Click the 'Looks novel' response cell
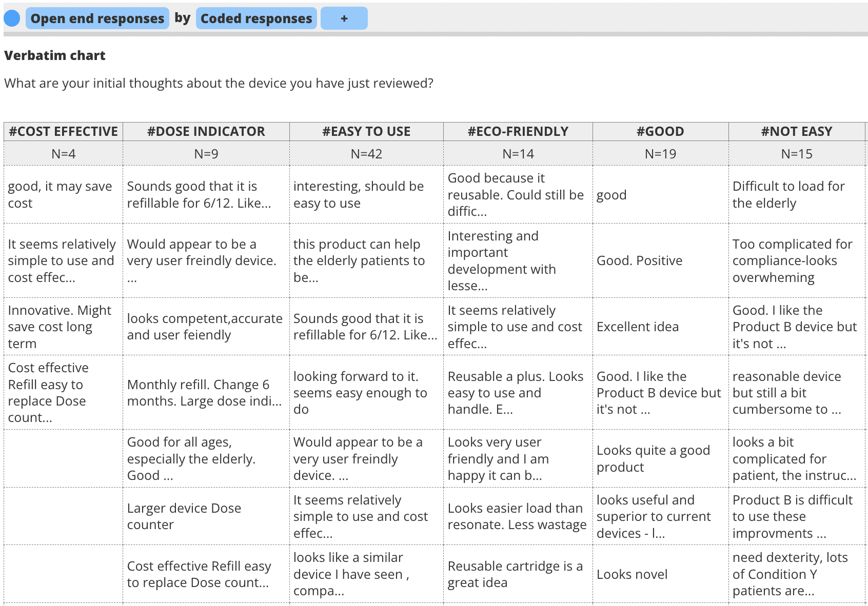 [x=632, y=574]
